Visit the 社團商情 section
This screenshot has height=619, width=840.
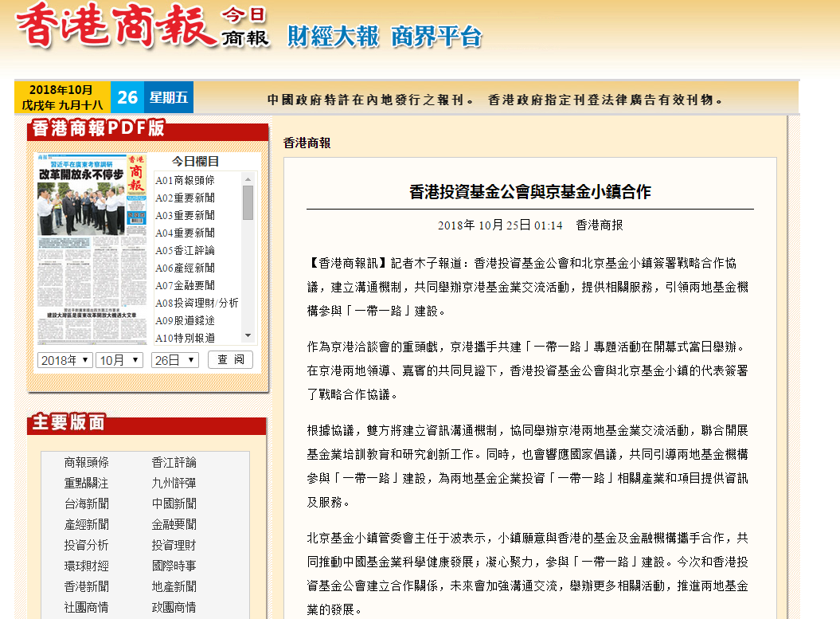point(86,608)
